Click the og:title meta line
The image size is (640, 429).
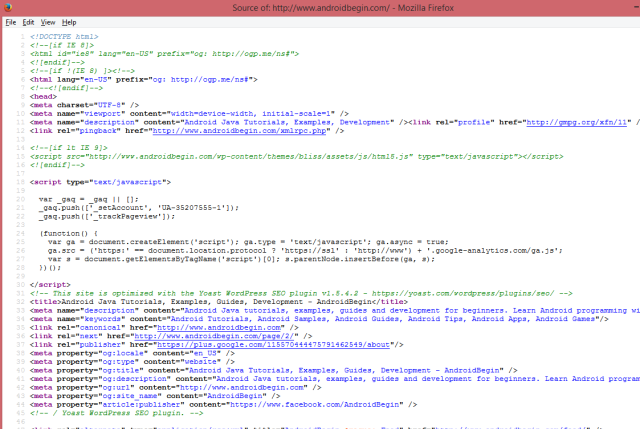[x=273, y=370]
